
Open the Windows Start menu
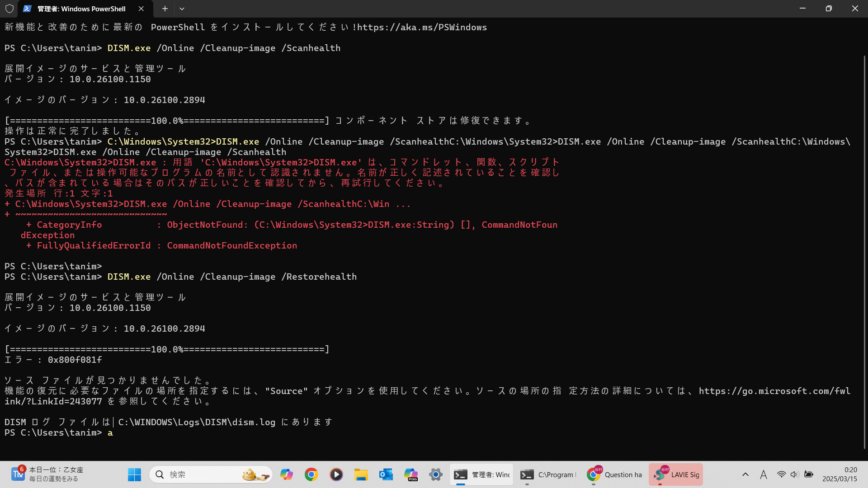[x=134, y=474]
